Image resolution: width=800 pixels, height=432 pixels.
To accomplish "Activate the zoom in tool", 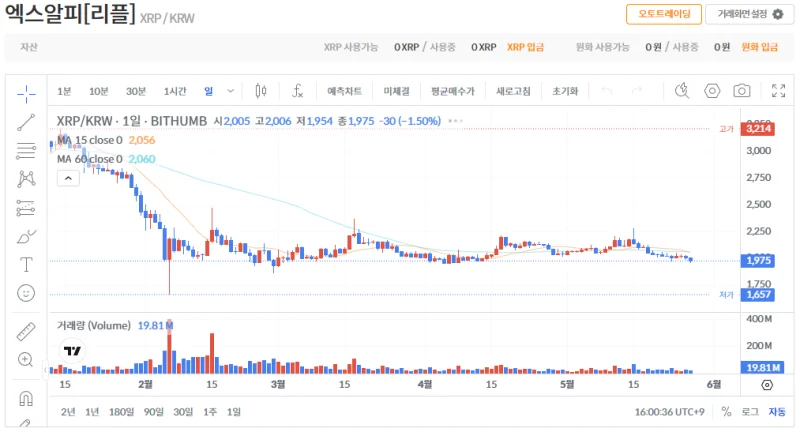I will tap(26, 360).
